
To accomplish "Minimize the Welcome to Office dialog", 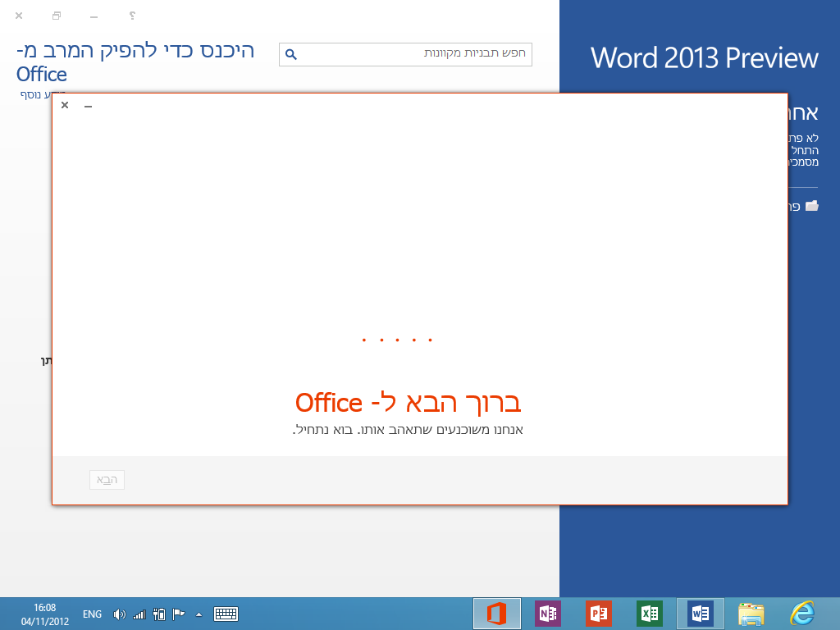I will [89, 106].
